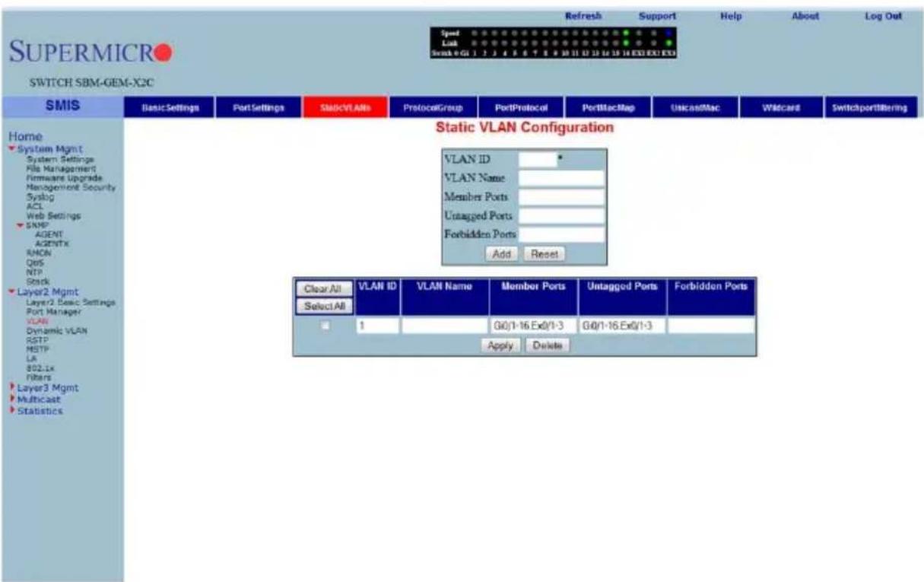Open the ProtocolGroup tab
This screenshot has width=924, height=582.
point(433,108)
